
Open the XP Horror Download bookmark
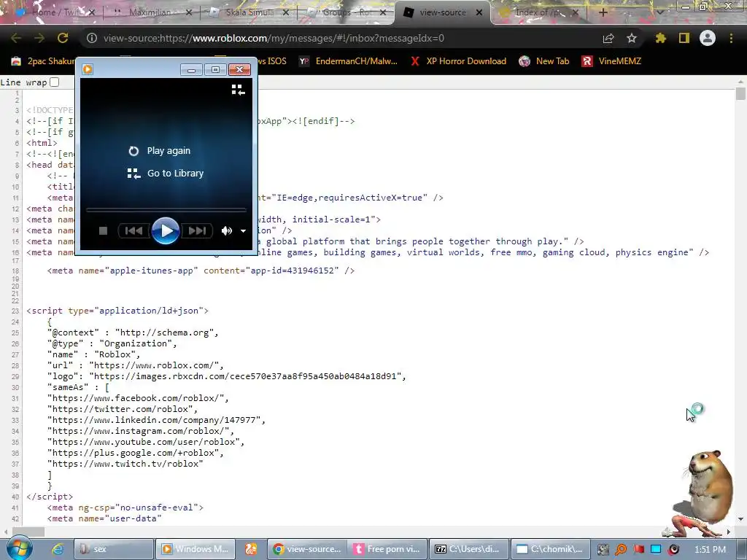click(458, 61)
